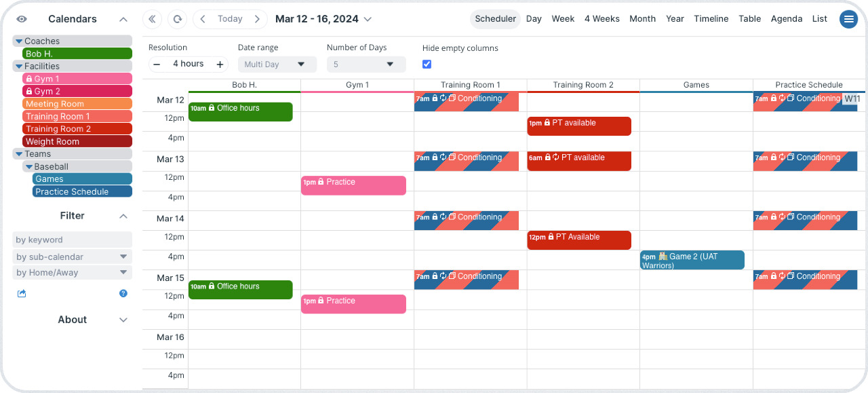Click the share calendar icon
This screenshot has height=393, width=868.
pyautogui.click(x=22, y=294)
